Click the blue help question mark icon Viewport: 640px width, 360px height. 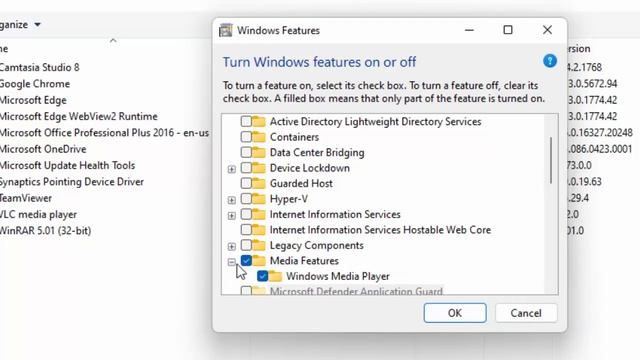point(550,61)
